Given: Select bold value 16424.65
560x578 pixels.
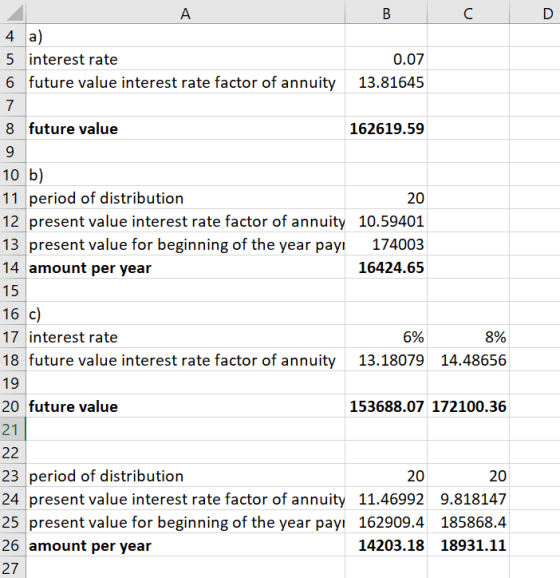Looking at the screenshot, I should pos(386,267).
